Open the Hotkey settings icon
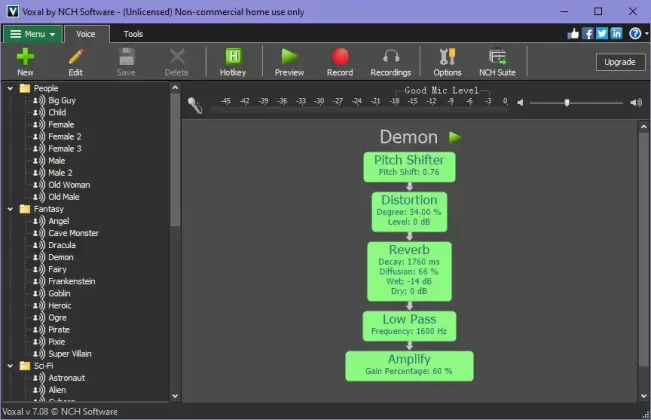651x420 pixels. click(x=233, y=56)
